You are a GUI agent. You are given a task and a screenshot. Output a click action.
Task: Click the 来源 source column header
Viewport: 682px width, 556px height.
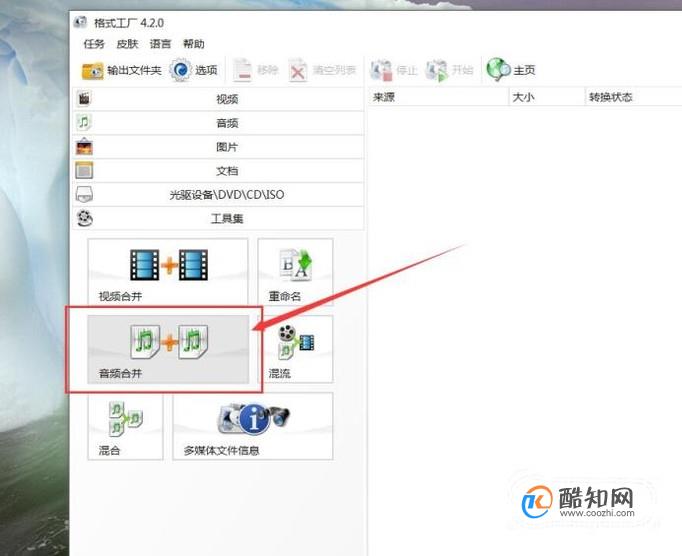pyautogui.click(x=438, y=97)
